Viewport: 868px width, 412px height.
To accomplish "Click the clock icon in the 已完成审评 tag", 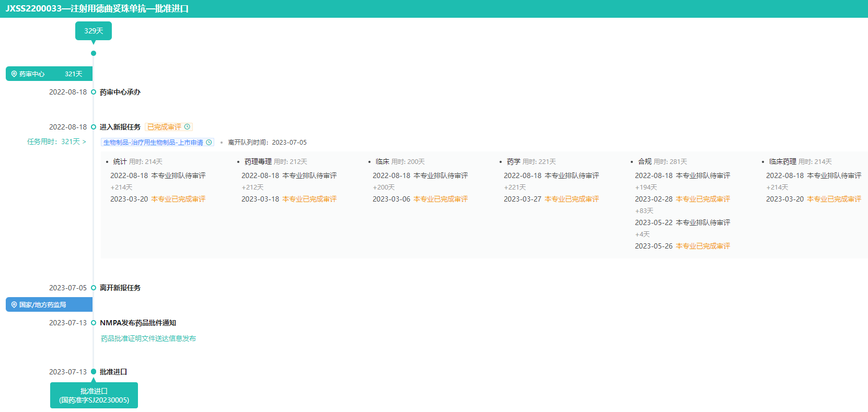I will pyautogui.click(x=187, y=127).
